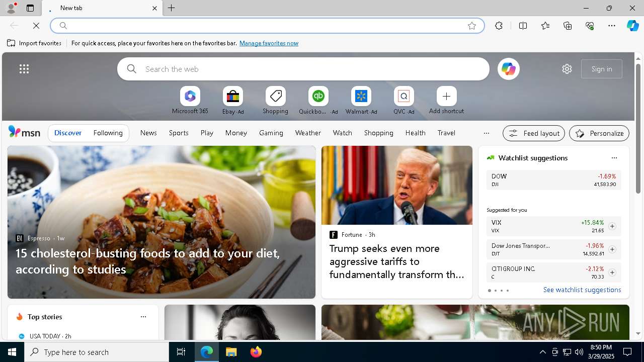Open the Feed layout options
Screen dimensions: 644x362
(534, 133)
